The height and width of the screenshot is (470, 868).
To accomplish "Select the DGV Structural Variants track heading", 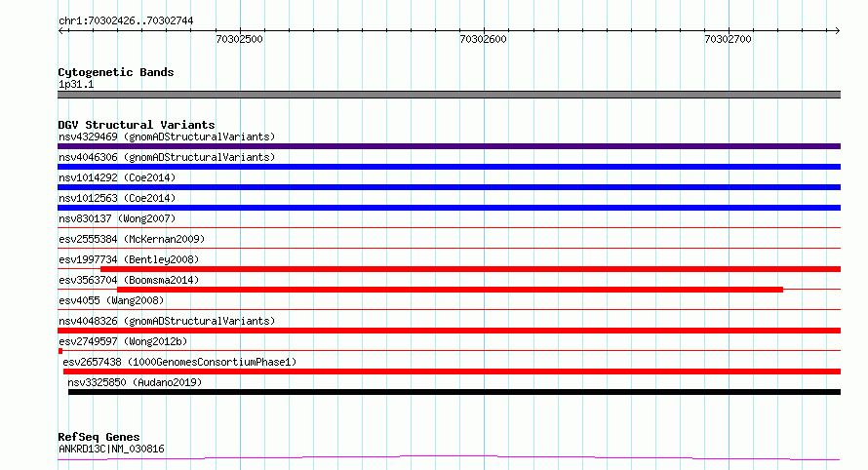I will [137, 125].
